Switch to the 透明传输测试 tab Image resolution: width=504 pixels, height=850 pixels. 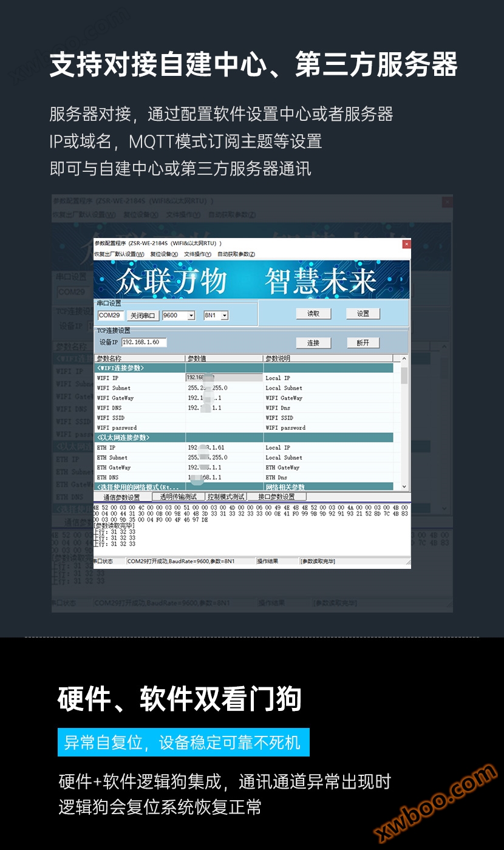177,497
